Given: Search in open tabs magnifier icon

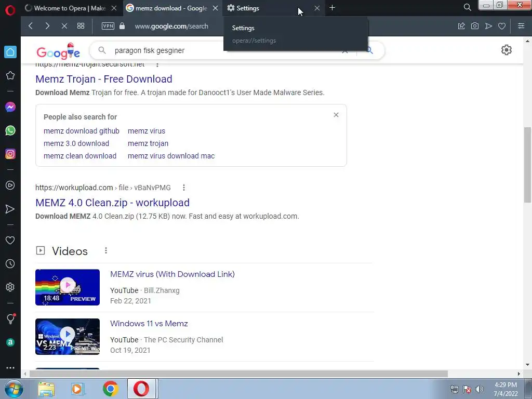Looking at the screenshot, I should pos(467,7).
